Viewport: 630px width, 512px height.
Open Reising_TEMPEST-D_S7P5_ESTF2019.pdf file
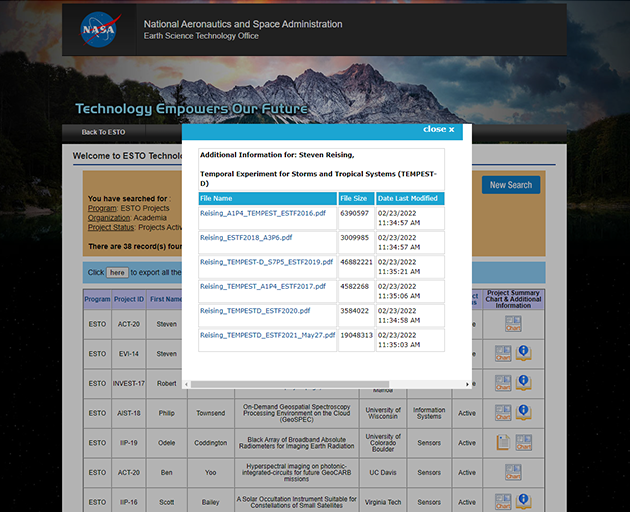pos(266,262)
